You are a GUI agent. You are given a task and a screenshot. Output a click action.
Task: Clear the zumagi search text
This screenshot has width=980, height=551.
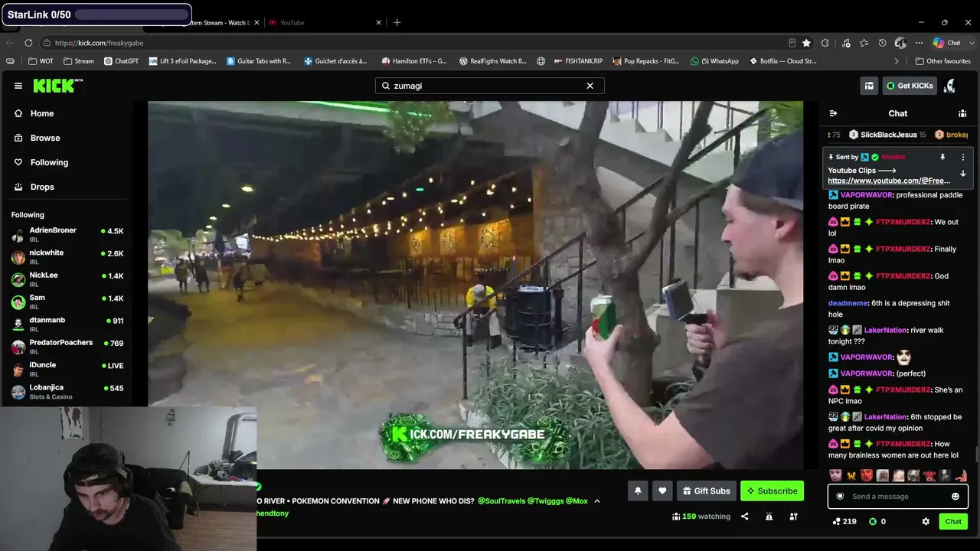590,86
